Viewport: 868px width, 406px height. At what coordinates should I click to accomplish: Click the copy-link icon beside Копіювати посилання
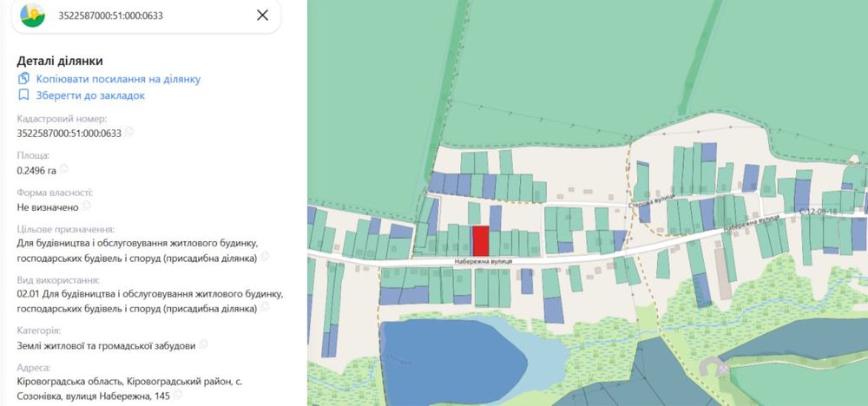click(x=23, y=79)
